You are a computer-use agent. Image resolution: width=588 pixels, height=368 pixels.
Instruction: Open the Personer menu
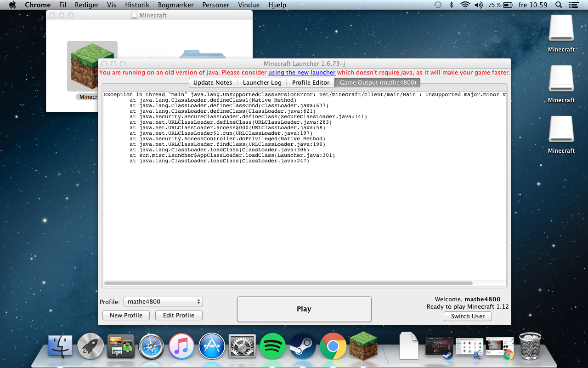pos(216,5)
